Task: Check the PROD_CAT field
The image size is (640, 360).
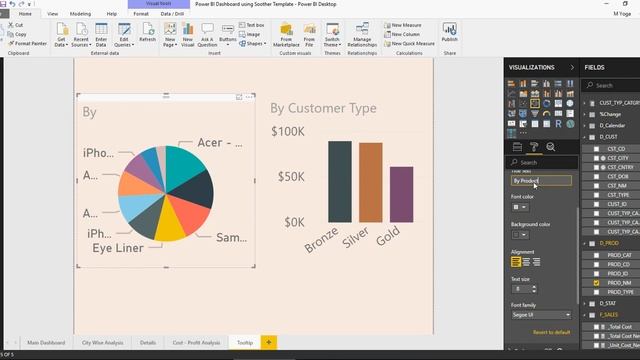Action: [596, 255]
